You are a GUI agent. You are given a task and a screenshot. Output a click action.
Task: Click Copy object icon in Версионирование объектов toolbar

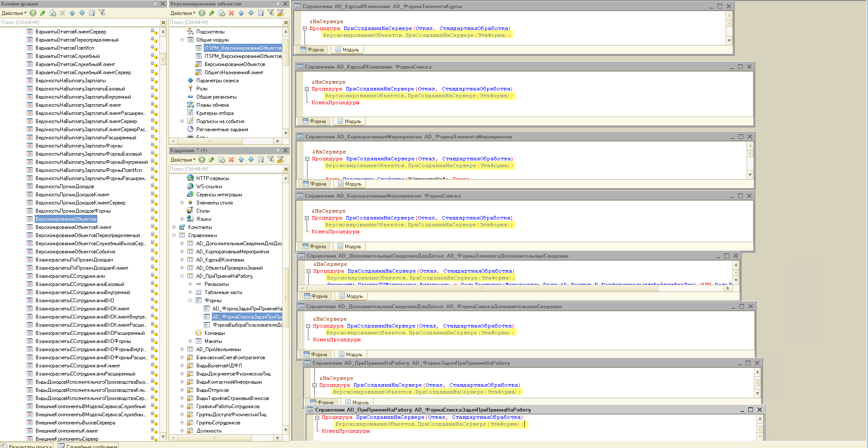(x=222, y=13)
